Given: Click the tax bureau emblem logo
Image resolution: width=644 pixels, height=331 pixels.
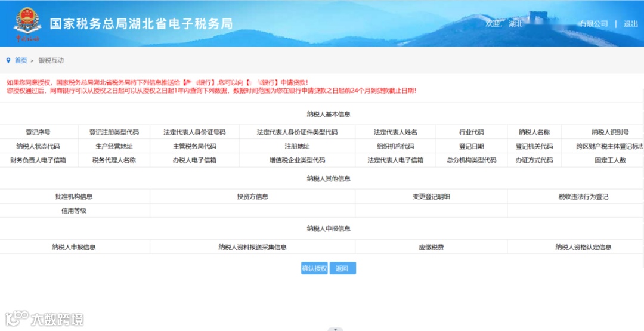Looking at the screenshot, I should tap(27, 24).
